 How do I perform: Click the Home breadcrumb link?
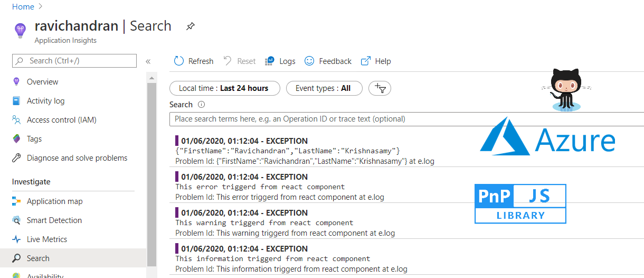click(x=23, y=7)
